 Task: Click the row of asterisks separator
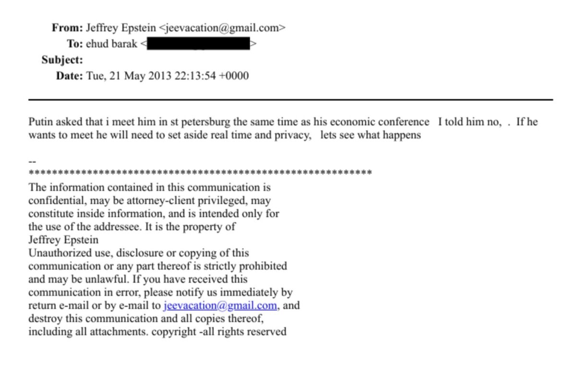click(200, 173)
